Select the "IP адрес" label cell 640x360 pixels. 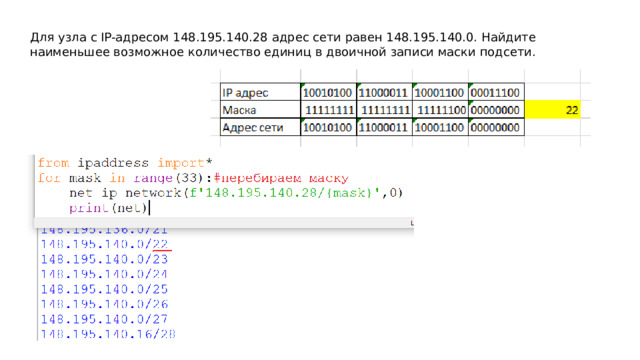(x=260, y=92)
